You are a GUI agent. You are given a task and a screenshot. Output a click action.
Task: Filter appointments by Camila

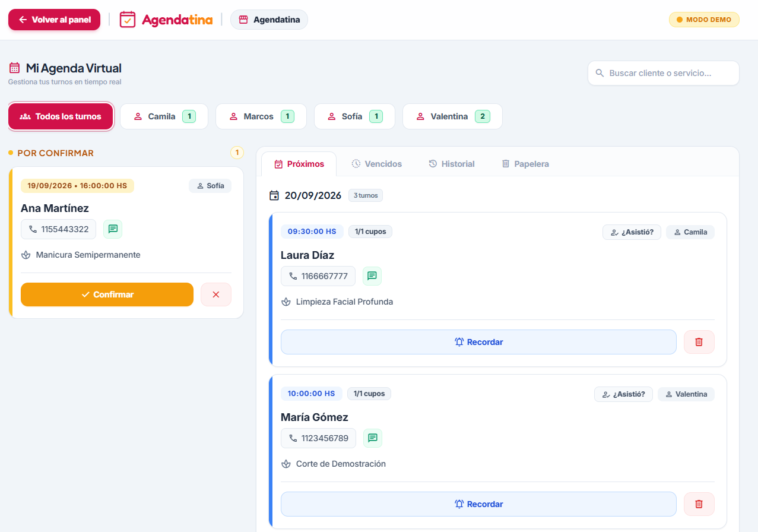point(164,116)
